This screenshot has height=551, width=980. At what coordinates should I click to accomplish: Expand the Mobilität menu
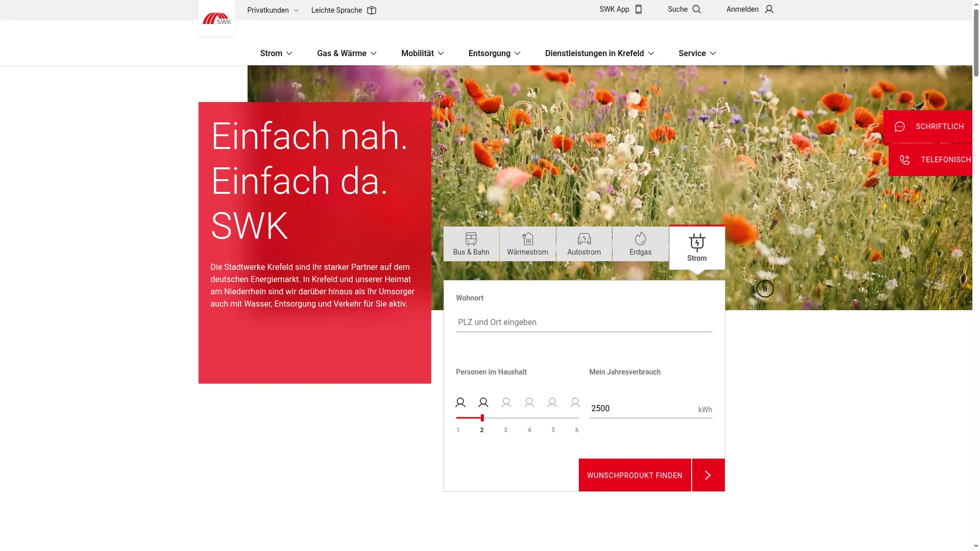(x=423, y=53)
